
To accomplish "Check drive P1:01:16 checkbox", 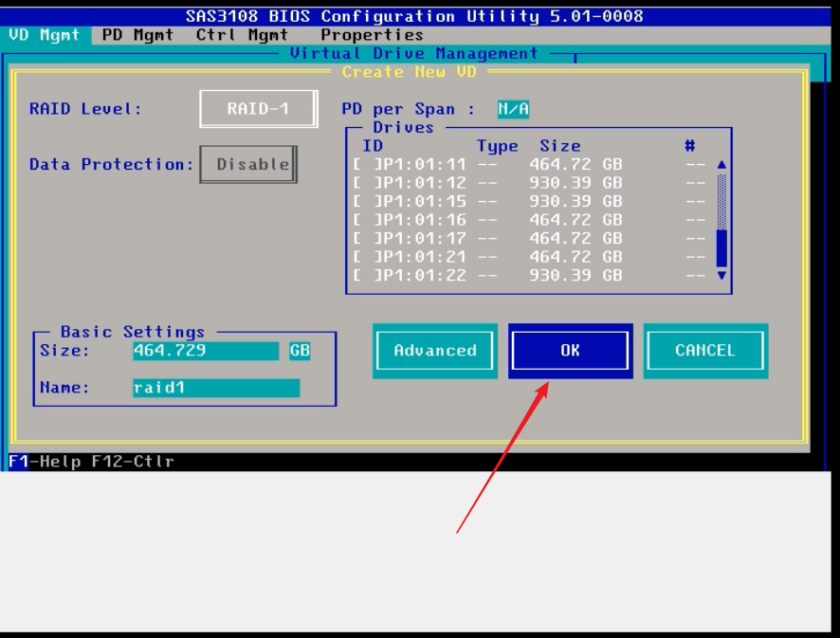I will coord(366,220).
